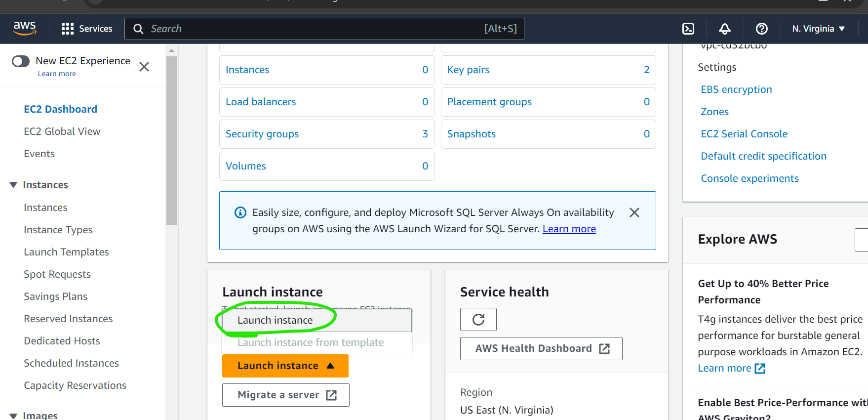Open Spot Requests in sidebar

(57, 274)
